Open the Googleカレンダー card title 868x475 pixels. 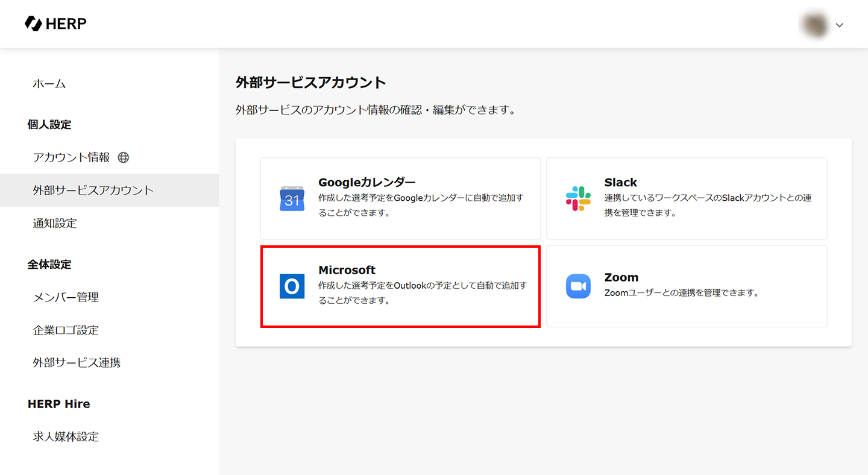tap(367, 182)
